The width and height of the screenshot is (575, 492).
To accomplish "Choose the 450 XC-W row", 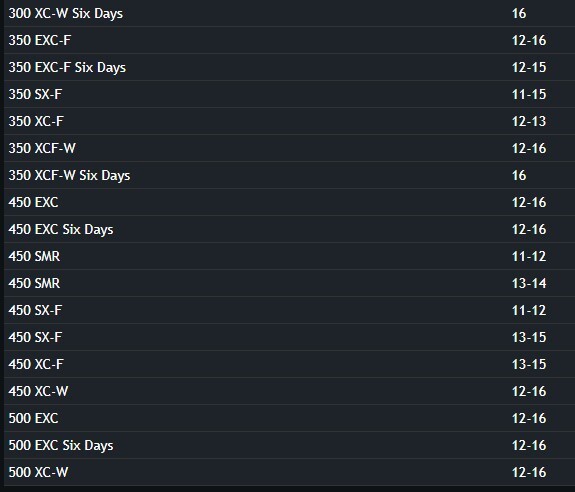I will point(289,391).
